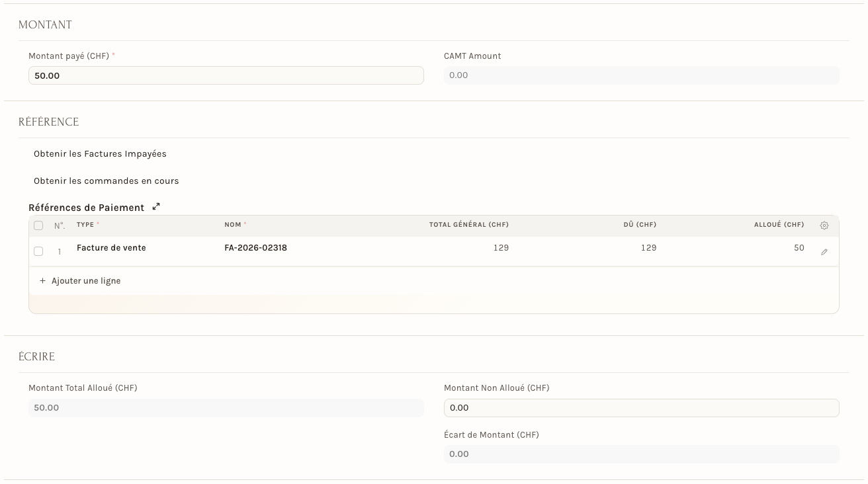Click the Écart de Montant field

click(x=641, y=454)
